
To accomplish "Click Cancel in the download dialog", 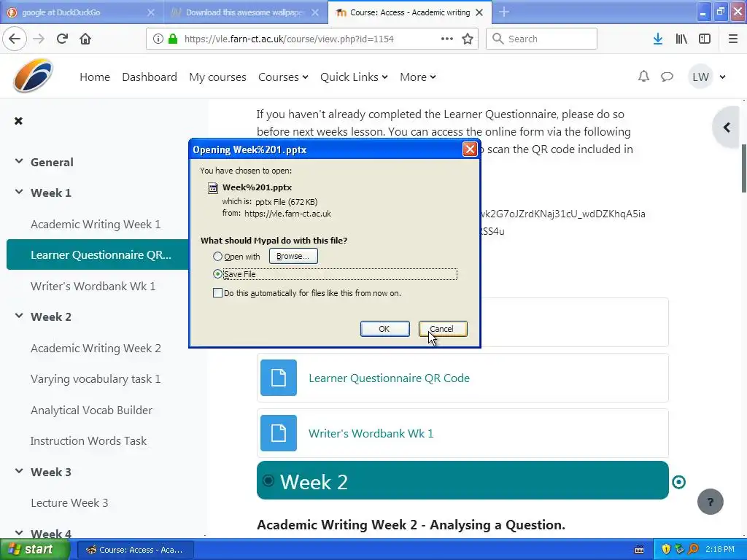I will [443, 329].
